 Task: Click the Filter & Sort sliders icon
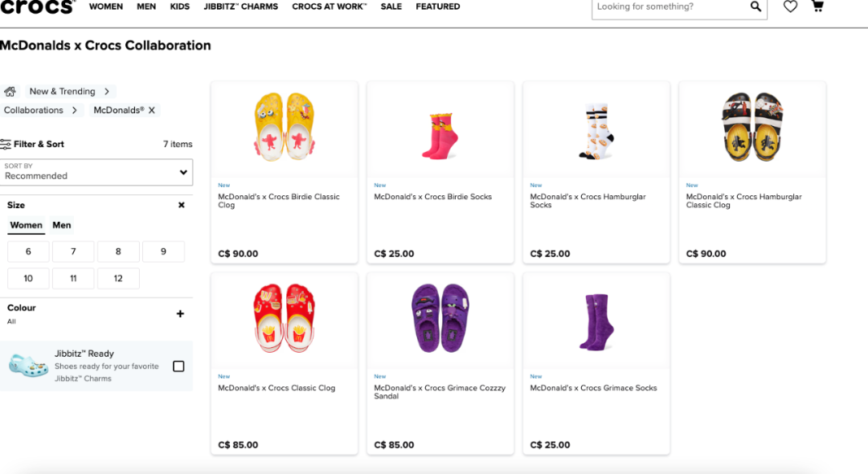6,145
